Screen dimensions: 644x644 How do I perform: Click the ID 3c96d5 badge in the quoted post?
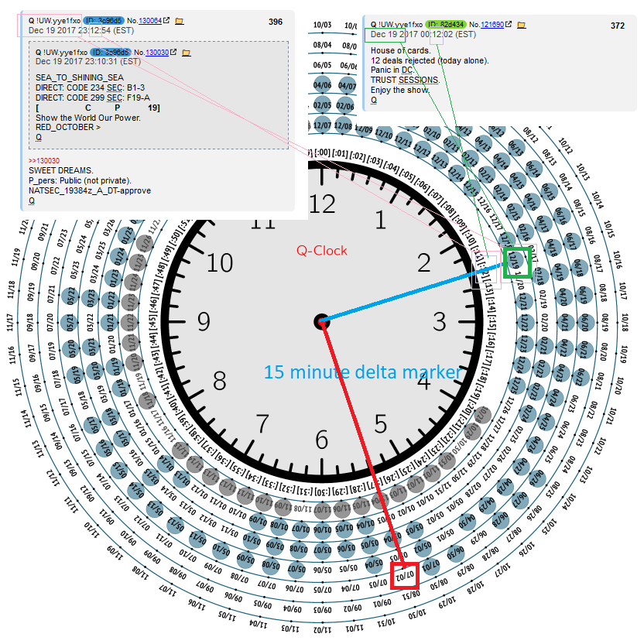(111, 52)
